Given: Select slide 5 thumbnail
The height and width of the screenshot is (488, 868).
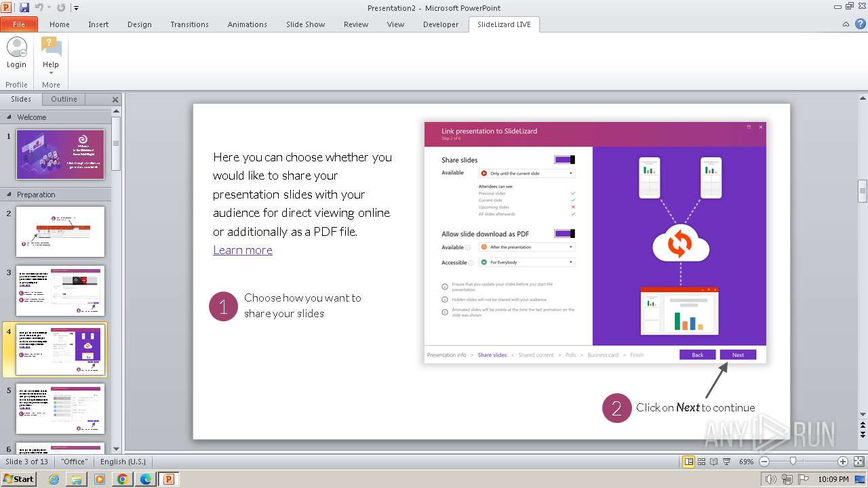Looking at the screenshot, I should [x=60, y=409].
